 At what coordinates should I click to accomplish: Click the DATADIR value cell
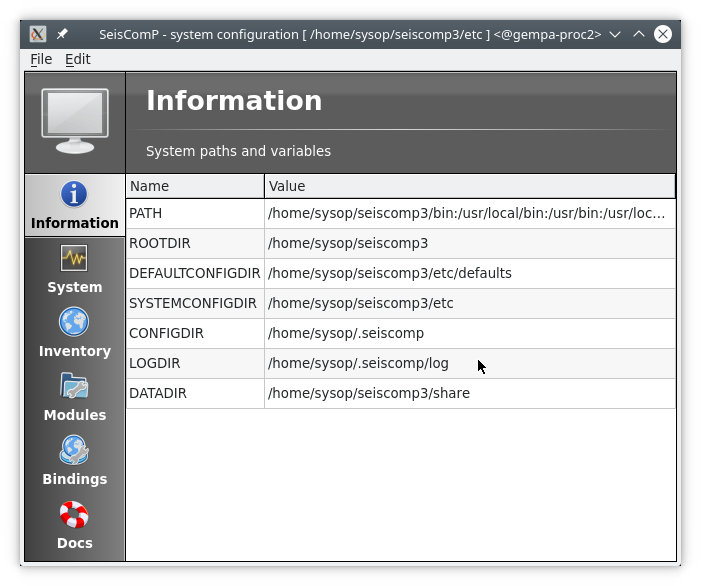coord(369,394)
